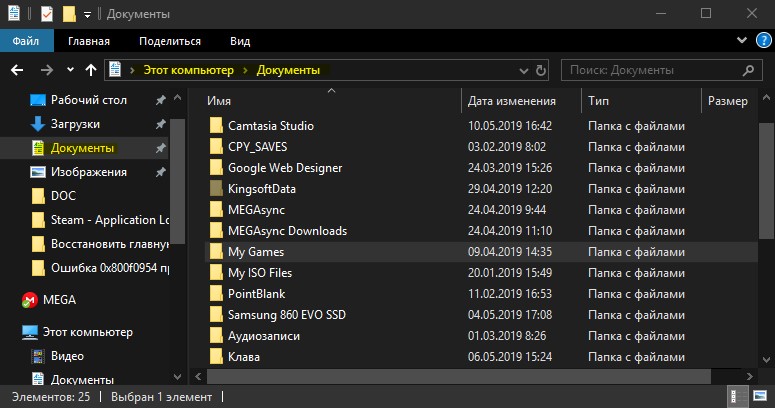Open address bar history dropdown

coord(524,71)
